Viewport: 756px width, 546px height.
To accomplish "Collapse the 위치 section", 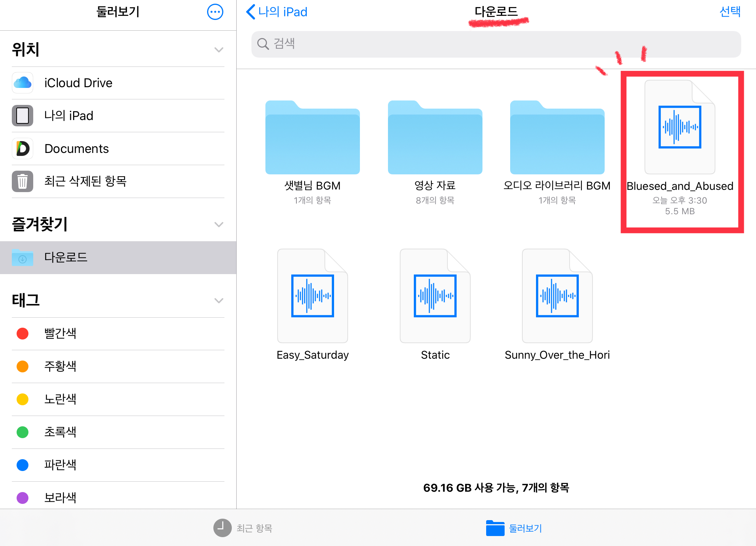I will [x=219, y=50].
